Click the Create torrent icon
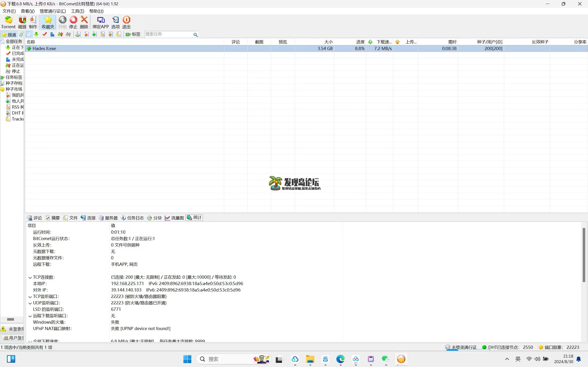The width and height of the screenshot is (588, 367). tap(33, 22)
